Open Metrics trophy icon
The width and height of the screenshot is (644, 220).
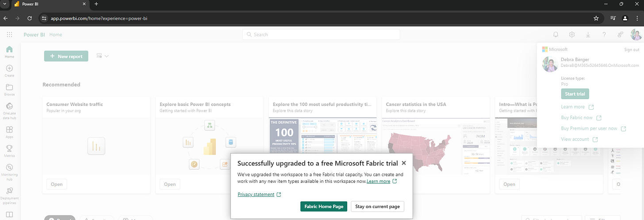click(9, 151)
